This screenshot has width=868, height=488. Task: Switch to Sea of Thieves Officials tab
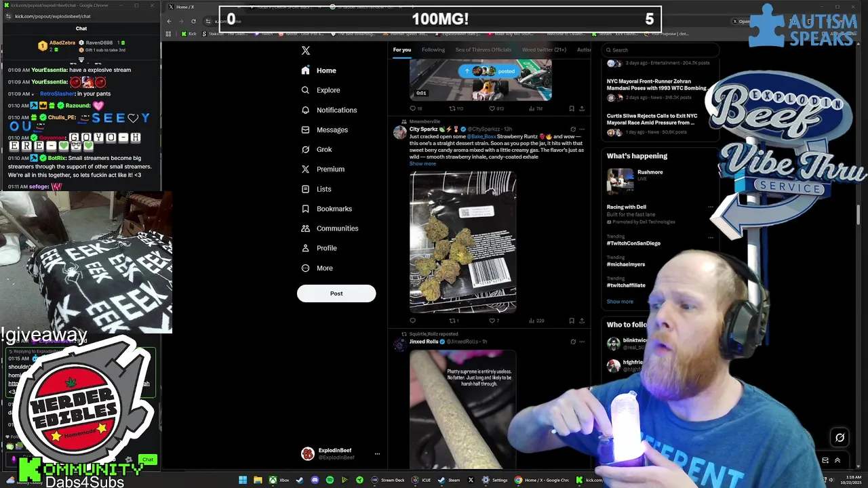pyautogui.click(x=484, y=49)
